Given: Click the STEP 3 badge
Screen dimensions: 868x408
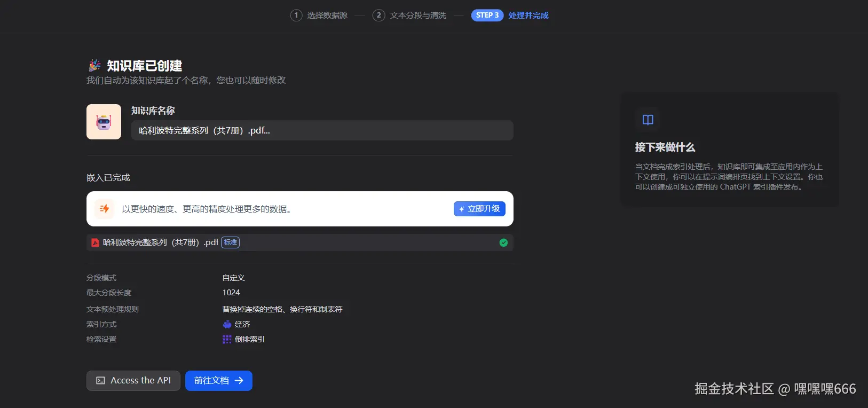Looking at the screenshot, I should 487,15.
